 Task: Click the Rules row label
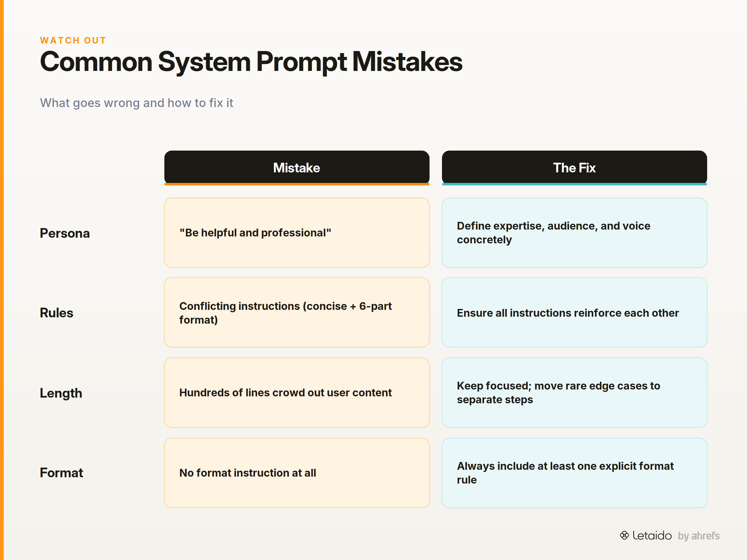click(x=56, y=313)
